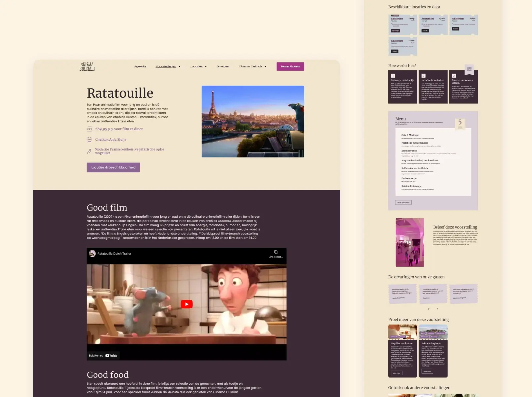Select step 1 Ontvangst met drankje card
Screen dimensions: 532x397
(x=402, y=87)
